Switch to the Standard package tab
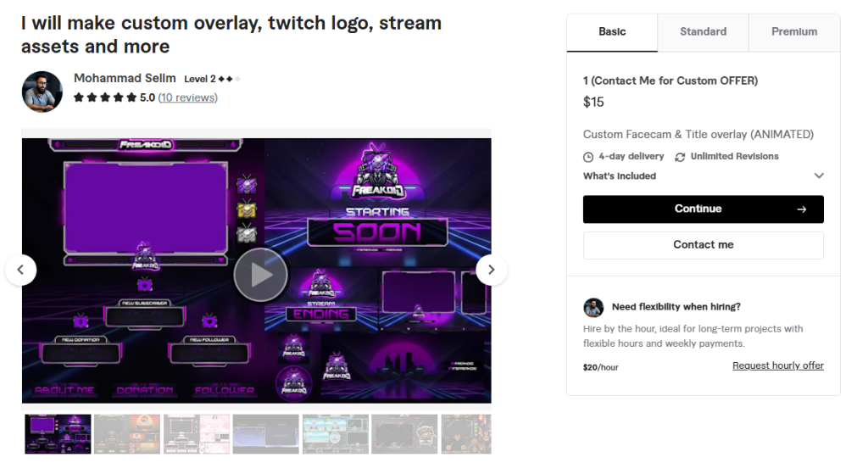 703,32
